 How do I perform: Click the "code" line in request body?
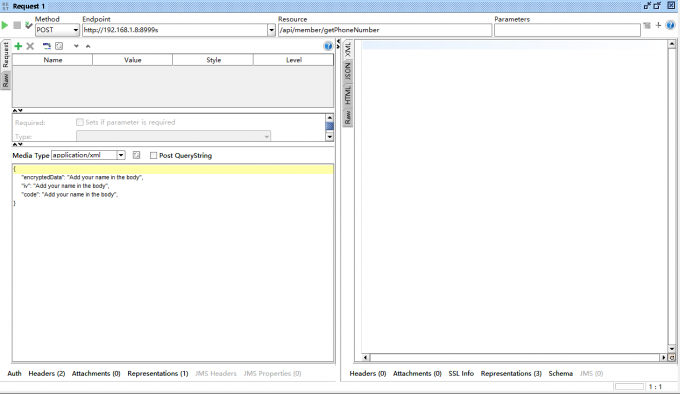coord(70,195)
